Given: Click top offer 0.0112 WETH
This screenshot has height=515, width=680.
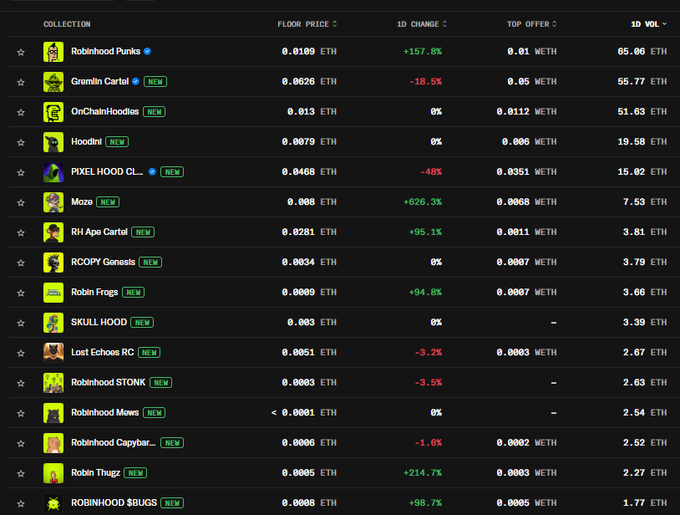Looking at the screenshot, I should (x=526, y=112).
